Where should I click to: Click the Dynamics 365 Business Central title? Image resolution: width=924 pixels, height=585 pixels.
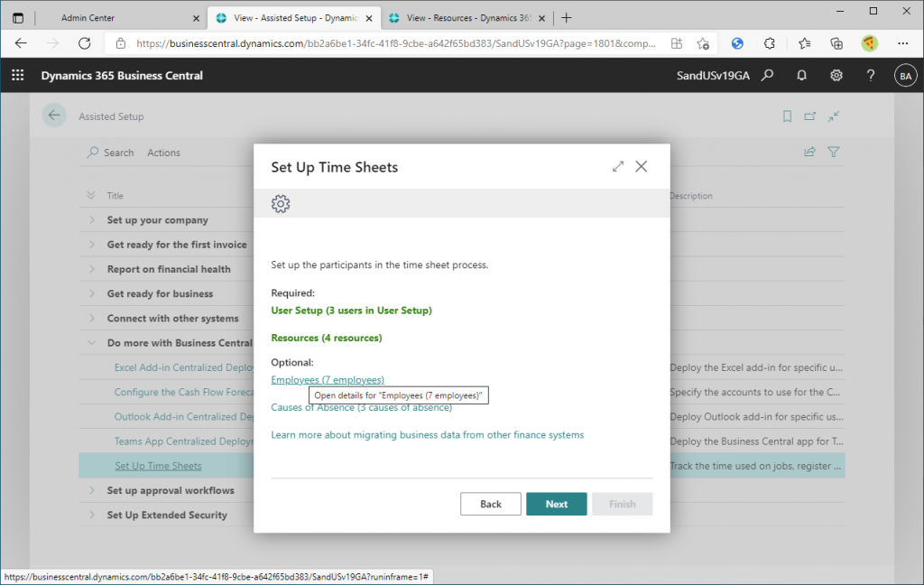click(x=122, y=76)
